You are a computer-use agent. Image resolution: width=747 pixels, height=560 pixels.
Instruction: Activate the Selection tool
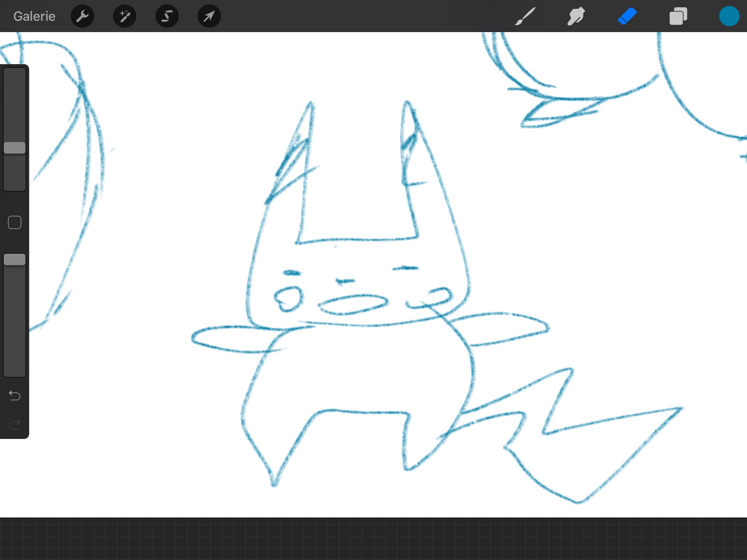[167, 16]
